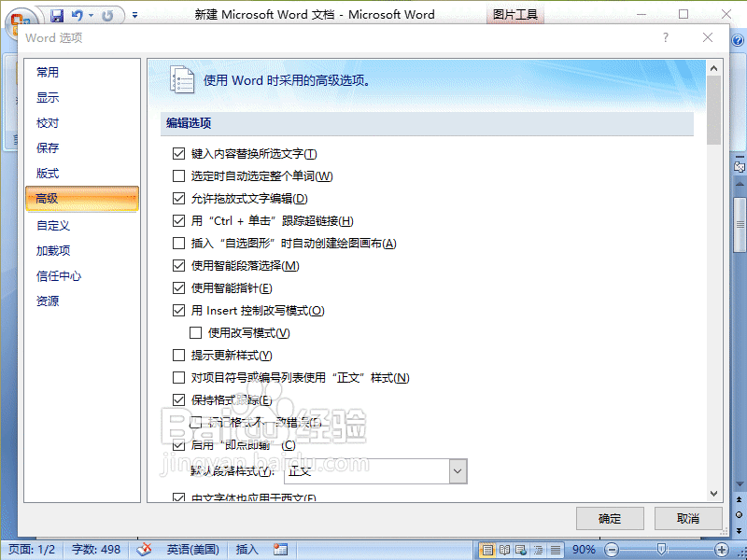Toggle 使用智能指针 checkbox

(x=178, y=288)
